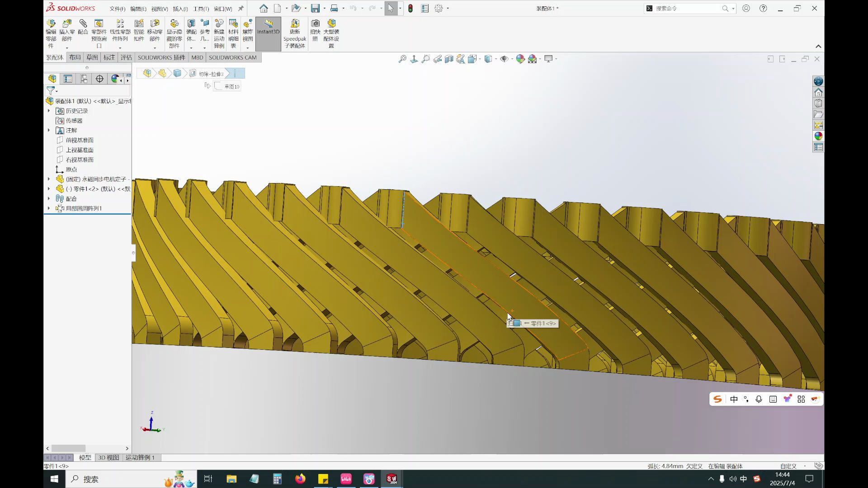Switch to the 运动算例 1 tab at bottom
868x488 pixels.
[x=141, y=457]
